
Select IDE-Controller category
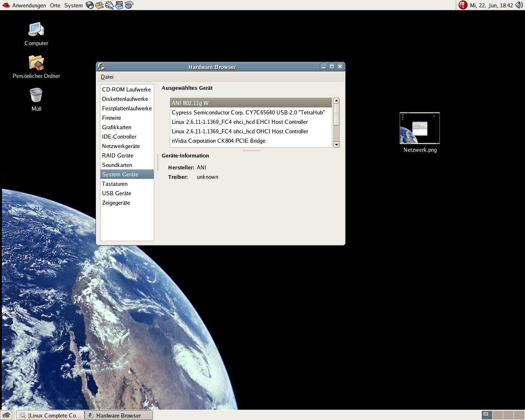click(127, 137)
